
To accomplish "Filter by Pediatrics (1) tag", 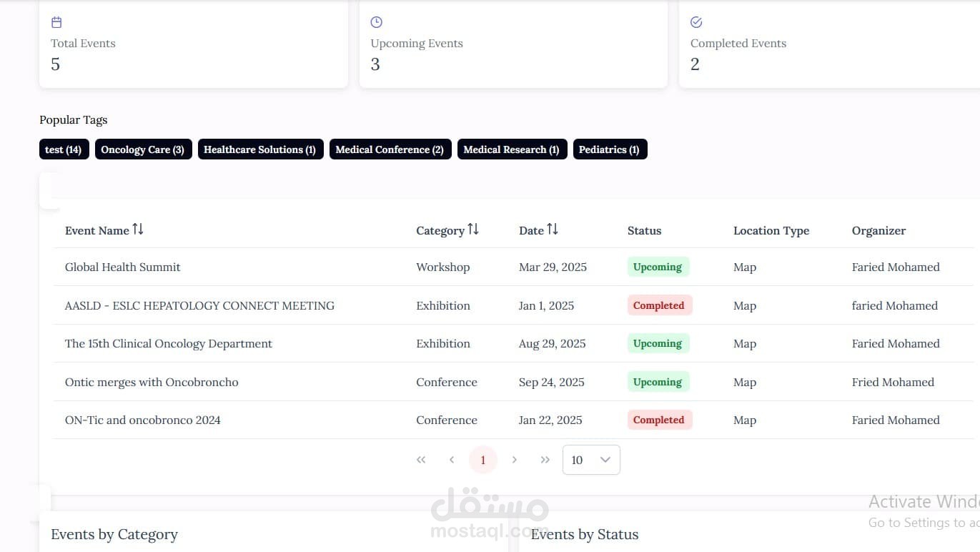I will click(610, 149).
